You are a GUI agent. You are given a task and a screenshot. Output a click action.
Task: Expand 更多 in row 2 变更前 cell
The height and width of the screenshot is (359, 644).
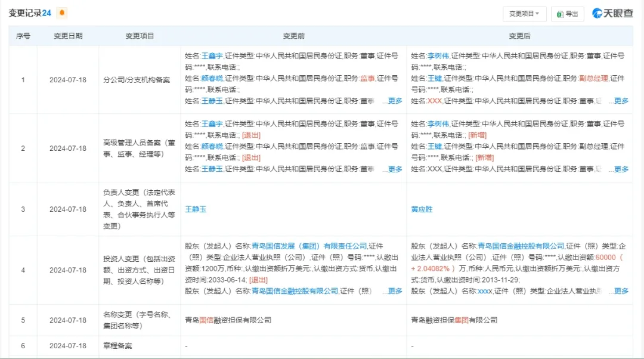(395, 169)
